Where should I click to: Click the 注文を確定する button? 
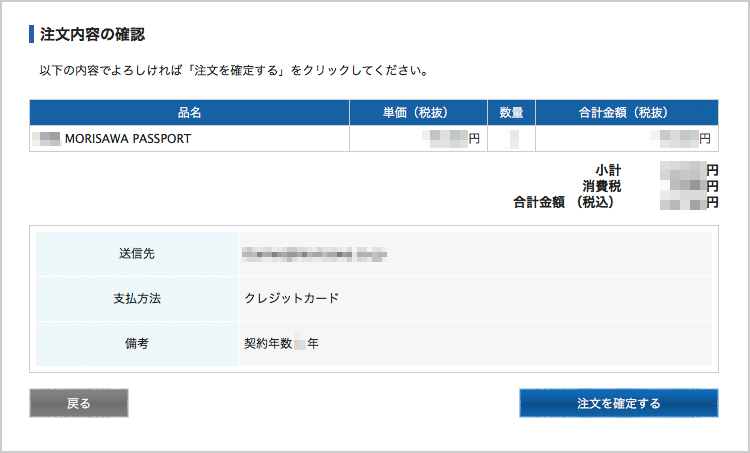coord(618,403)
